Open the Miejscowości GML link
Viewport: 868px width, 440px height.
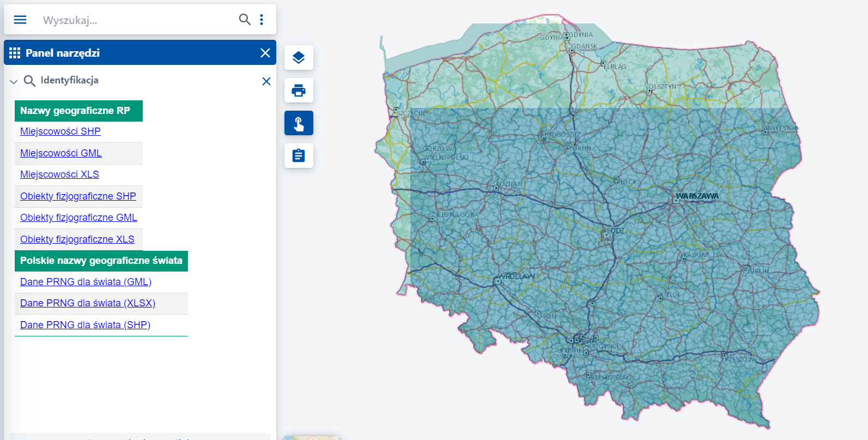[x=61, y=153]
